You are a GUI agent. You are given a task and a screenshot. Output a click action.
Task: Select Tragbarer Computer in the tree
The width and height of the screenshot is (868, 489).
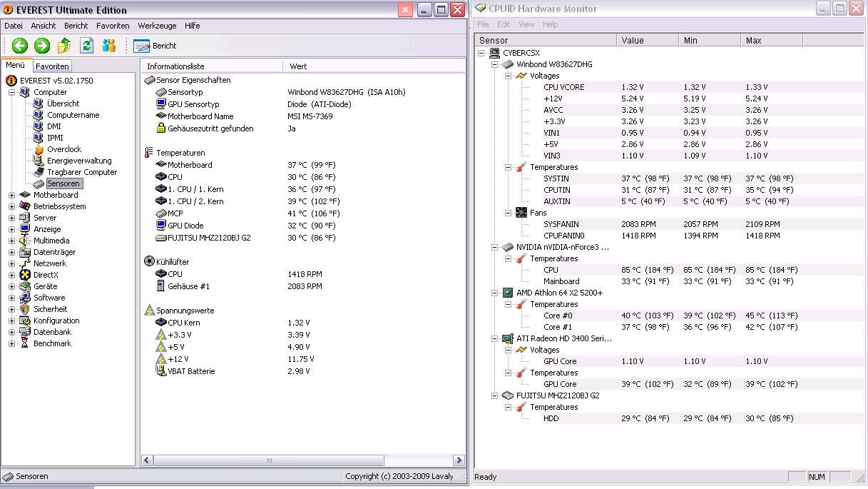pyautogui.click(x=82, y=172)
